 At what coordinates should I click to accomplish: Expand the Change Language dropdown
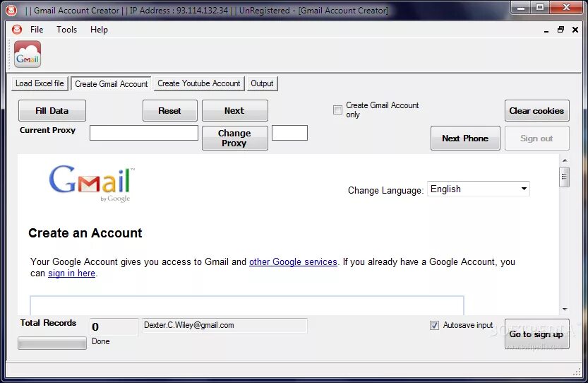[479, 189]
